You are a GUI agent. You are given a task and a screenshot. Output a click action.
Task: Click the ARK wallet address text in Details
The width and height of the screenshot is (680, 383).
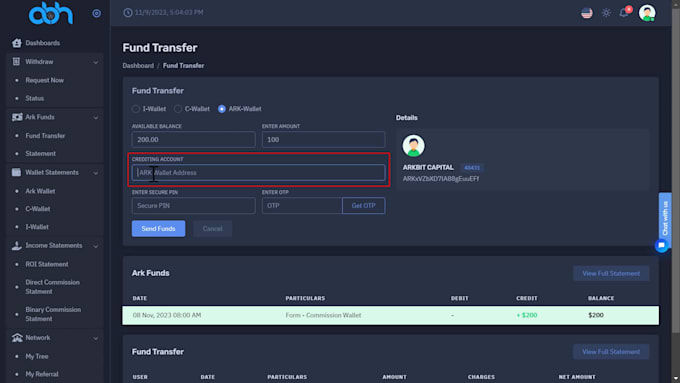441,179
